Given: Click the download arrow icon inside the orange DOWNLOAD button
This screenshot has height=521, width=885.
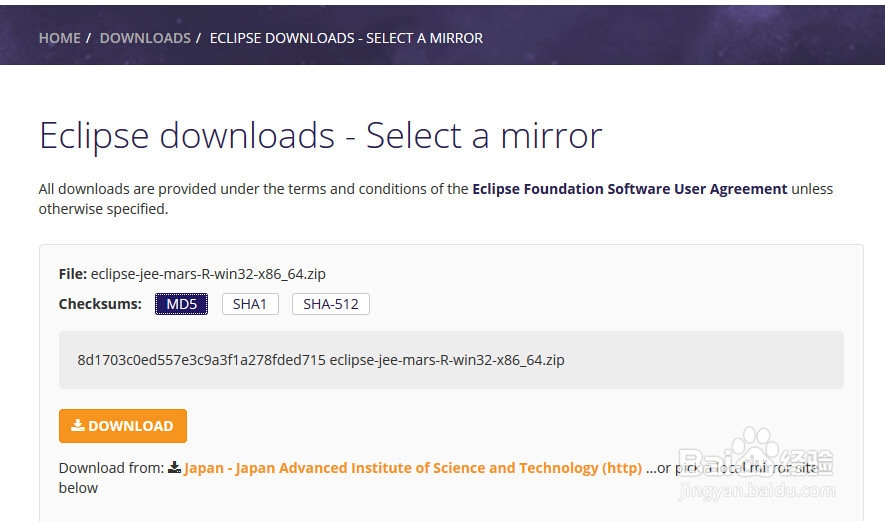Looking at the screenshot, I should [x=78, y=425].
